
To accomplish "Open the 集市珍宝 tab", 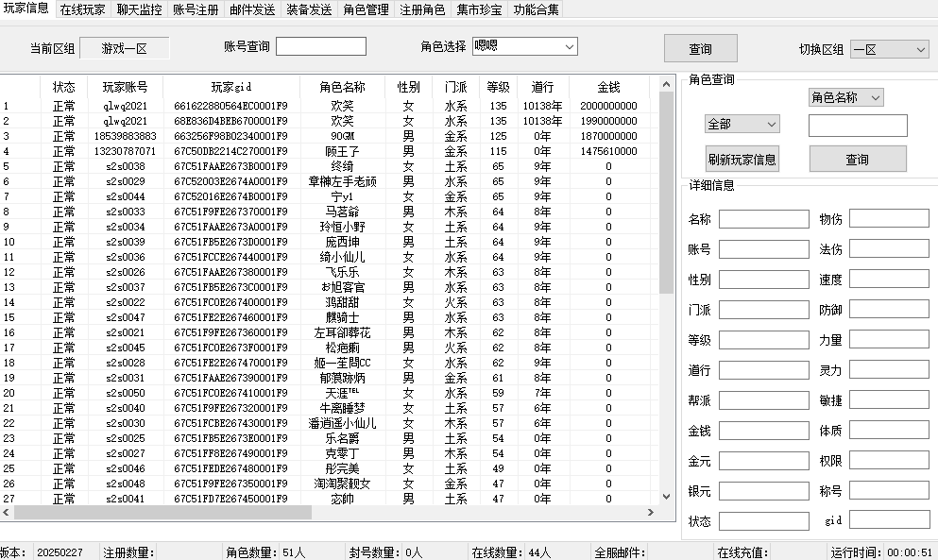I will point(479,10).
